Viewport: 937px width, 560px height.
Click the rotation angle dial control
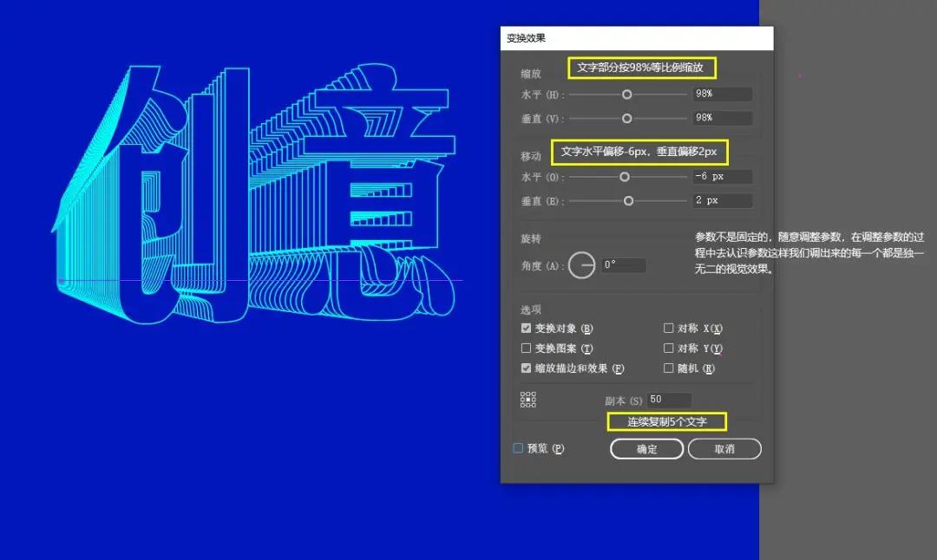(581, 264)
